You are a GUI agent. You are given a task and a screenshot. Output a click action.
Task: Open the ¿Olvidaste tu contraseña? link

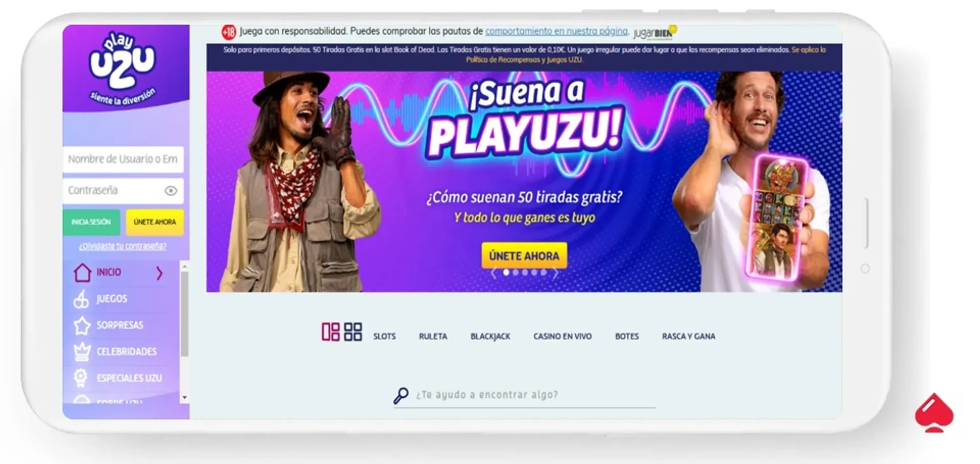(123, 246)
